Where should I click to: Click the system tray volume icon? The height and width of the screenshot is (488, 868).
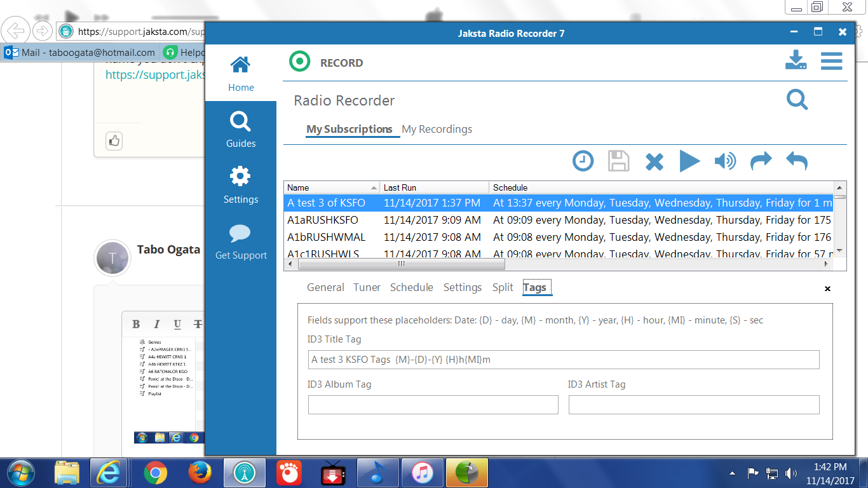791,473
